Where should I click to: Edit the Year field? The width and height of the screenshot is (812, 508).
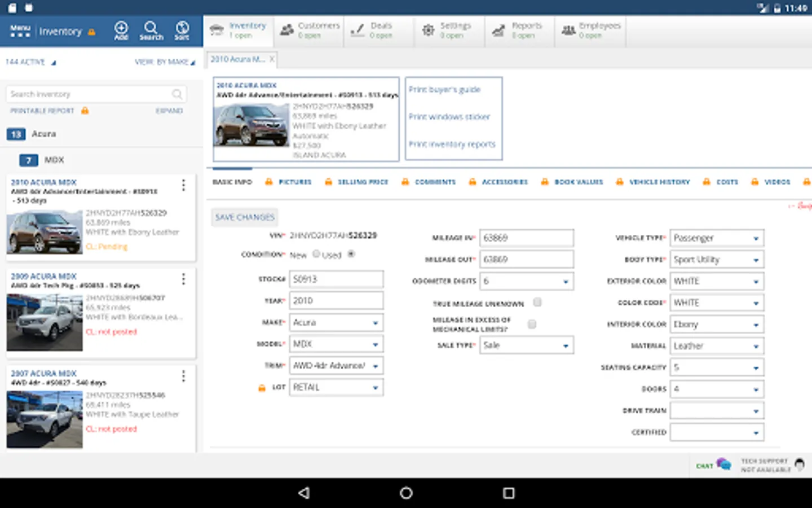(x=337, y=300)
